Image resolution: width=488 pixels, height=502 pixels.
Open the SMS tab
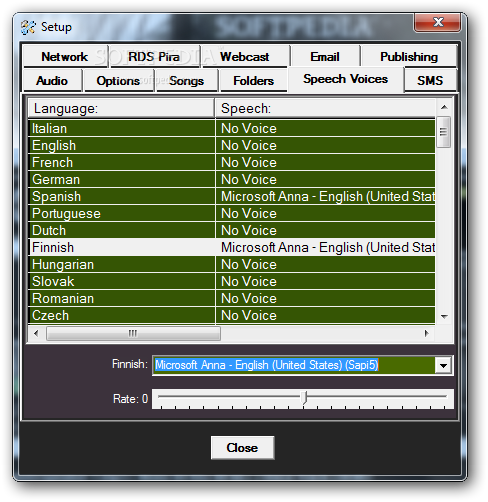click(430, 80)
